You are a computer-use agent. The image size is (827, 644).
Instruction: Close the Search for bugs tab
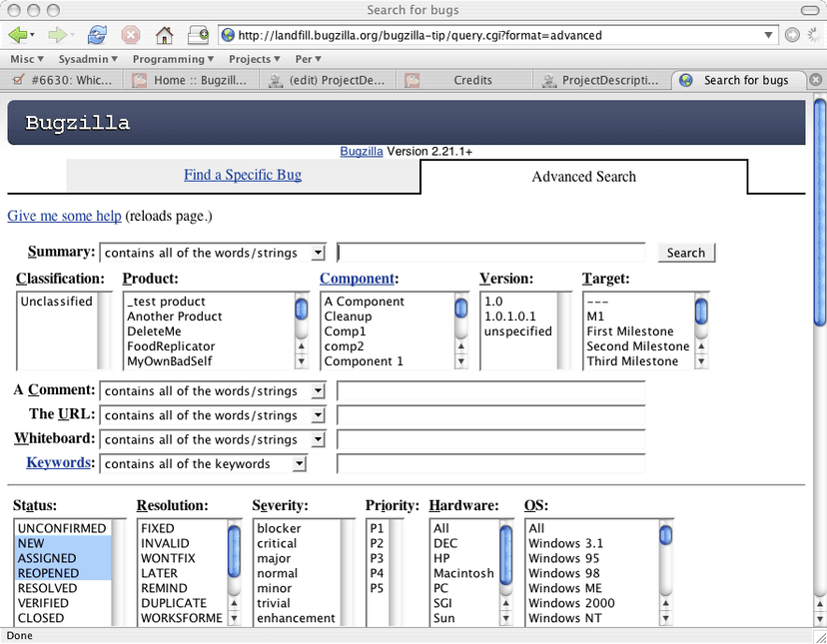pyautogui.click(x=815, y=80)
